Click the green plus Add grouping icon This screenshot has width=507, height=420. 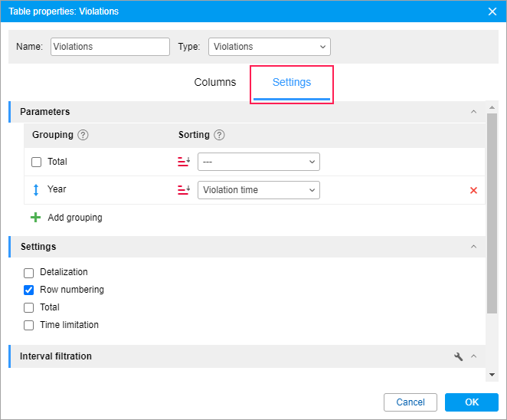coord(35,218)
